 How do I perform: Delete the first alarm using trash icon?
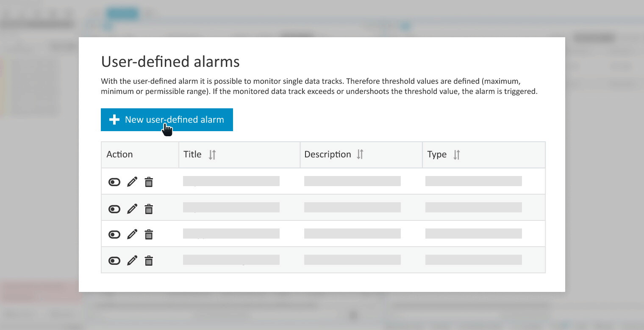[149, 181]
